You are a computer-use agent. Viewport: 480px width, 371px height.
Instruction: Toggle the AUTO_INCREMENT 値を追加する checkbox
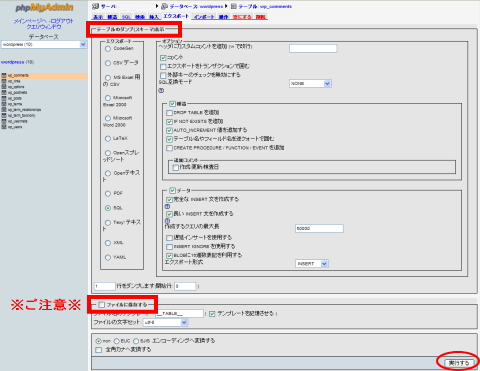coord(169,130)
